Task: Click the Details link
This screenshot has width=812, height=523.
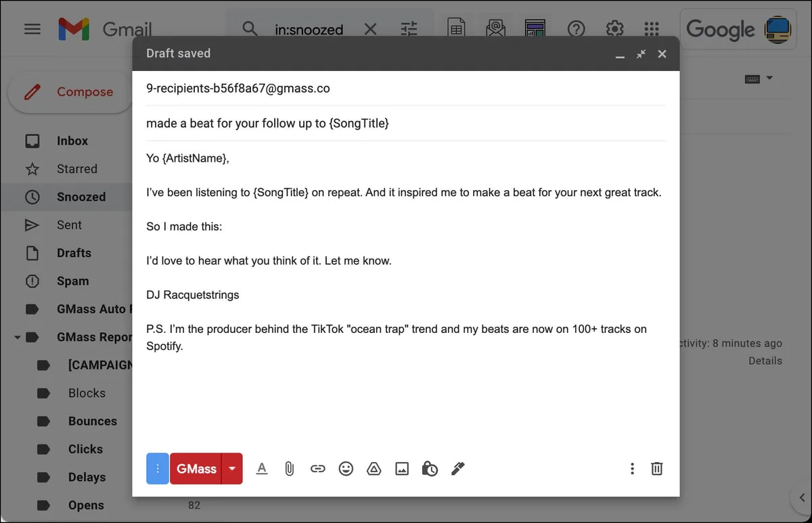Action: pyautogui.click(x=765, y=361)
